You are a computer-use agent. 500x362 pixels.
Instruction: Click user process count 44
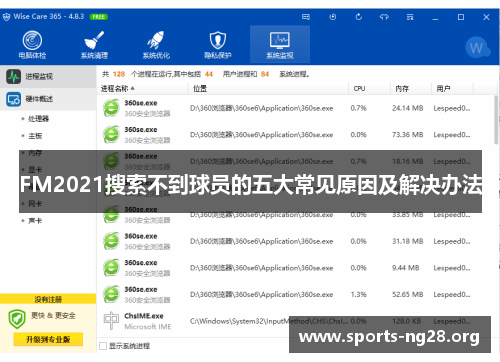click(209, 74)
